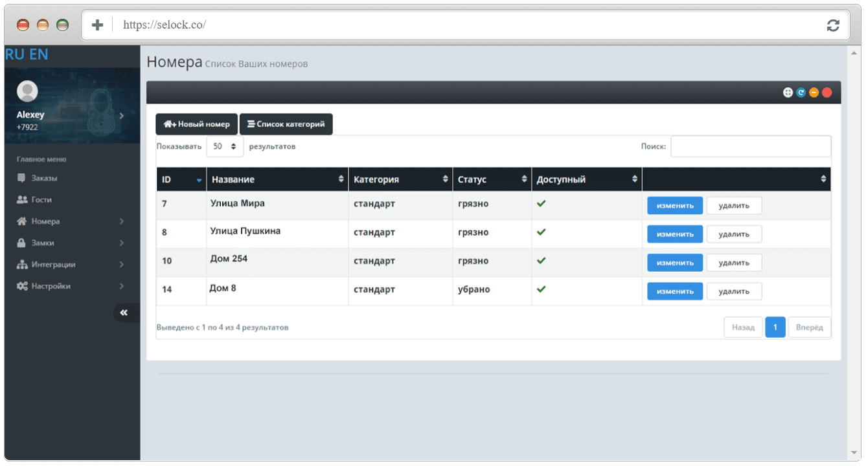Click изменить for Улица Мира row
Image resolution: width=868 pixels, height=466 pixels.
[x=675, y=206]
